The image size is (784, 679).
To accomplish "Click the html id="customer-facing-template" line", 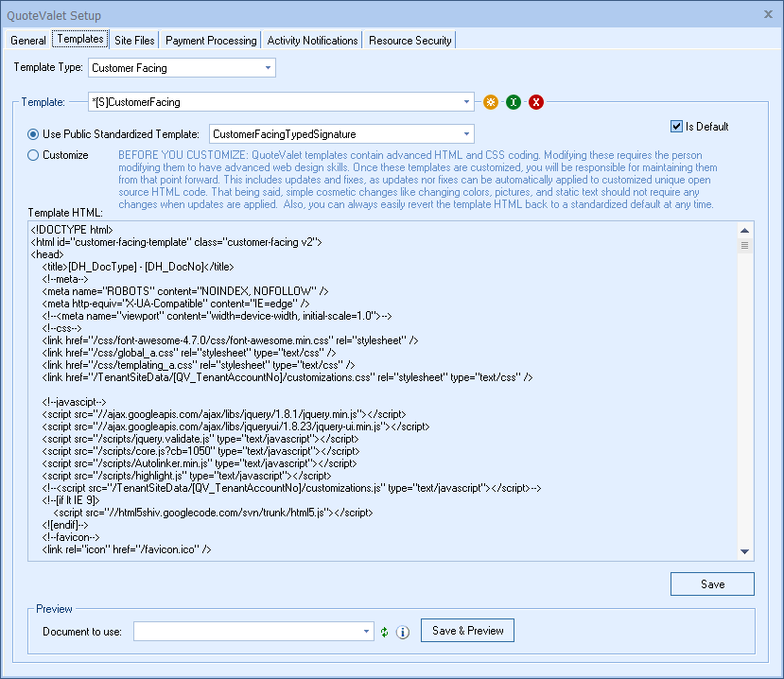I will tap(177, 242).
